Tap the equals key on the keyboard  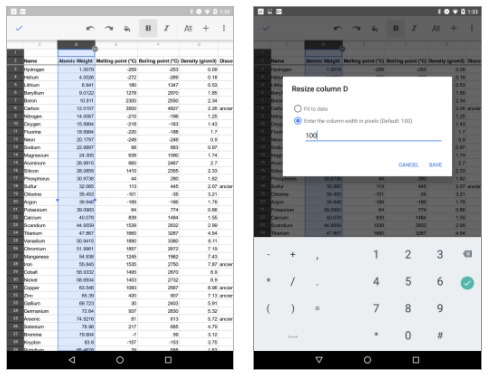(x=317, y=308)
